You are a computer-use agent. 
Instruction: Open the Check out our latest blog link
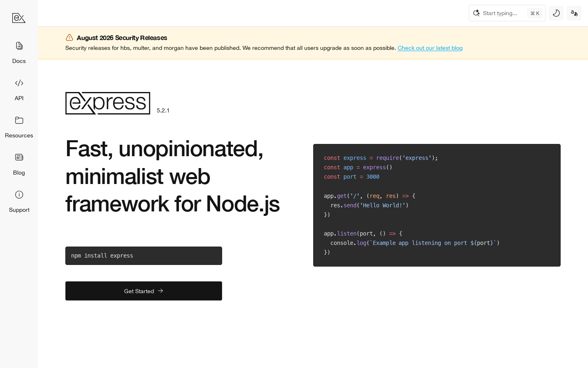pos(430,48)
